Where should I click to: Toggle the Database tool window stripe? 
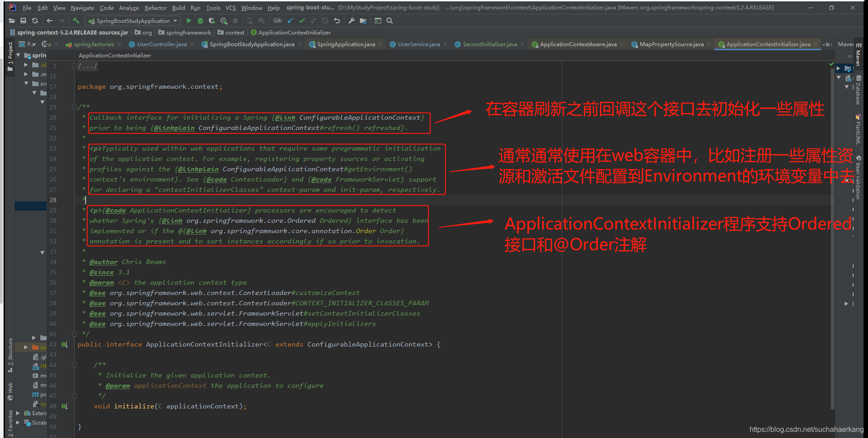click(x=858, y=91)
